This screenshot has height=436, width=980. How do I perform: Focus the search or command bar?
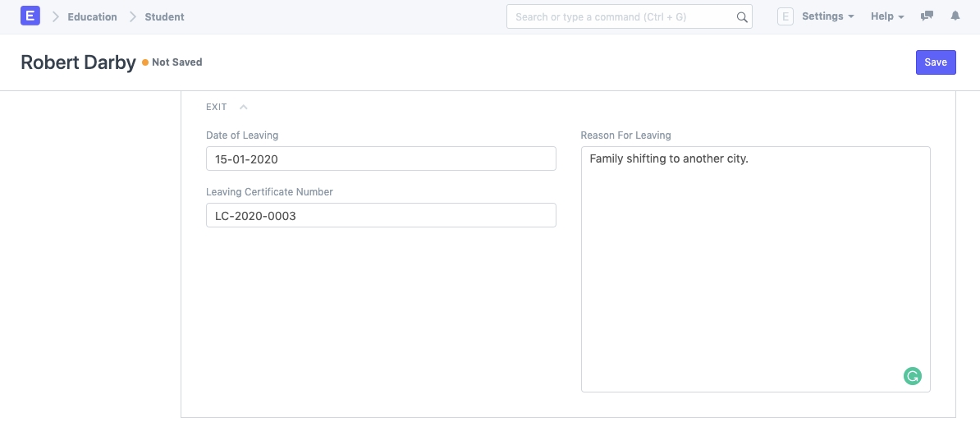pyautogui.click(x=624, y=16)
